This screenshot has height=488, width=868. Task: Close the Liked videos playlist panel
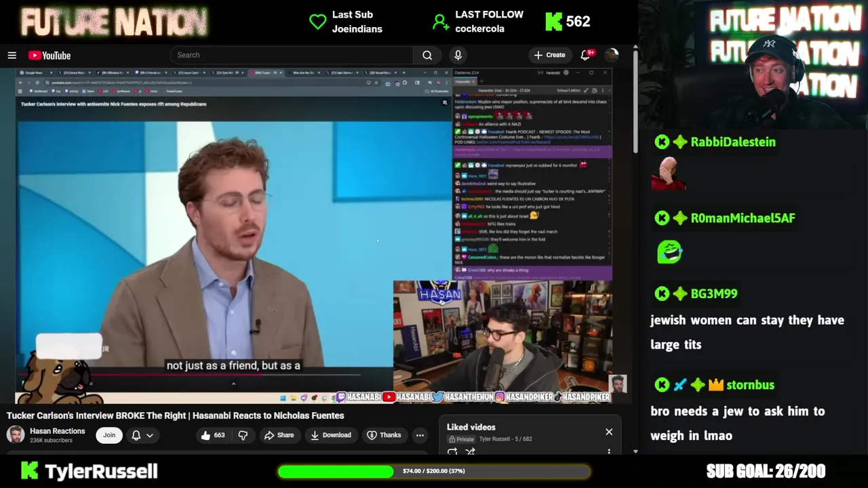click(x=609, y=432)
